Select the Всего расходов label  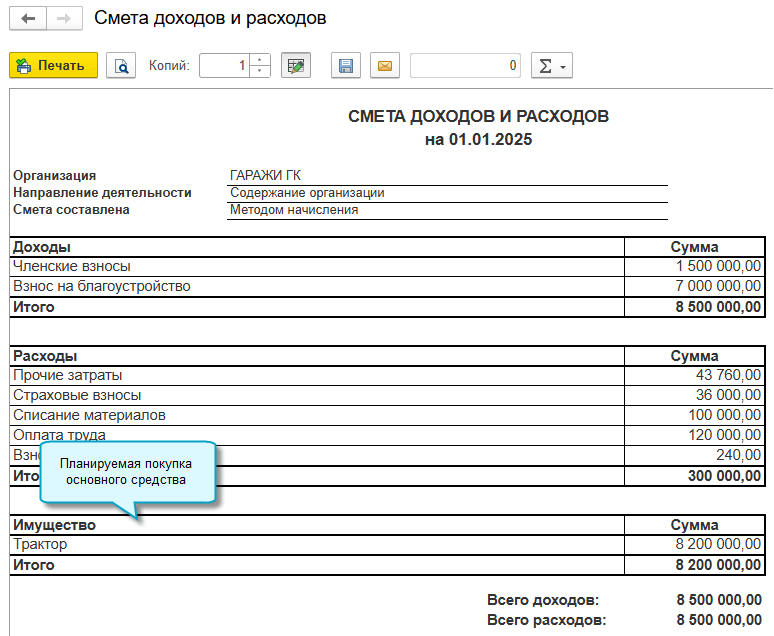tap(546, 620)
